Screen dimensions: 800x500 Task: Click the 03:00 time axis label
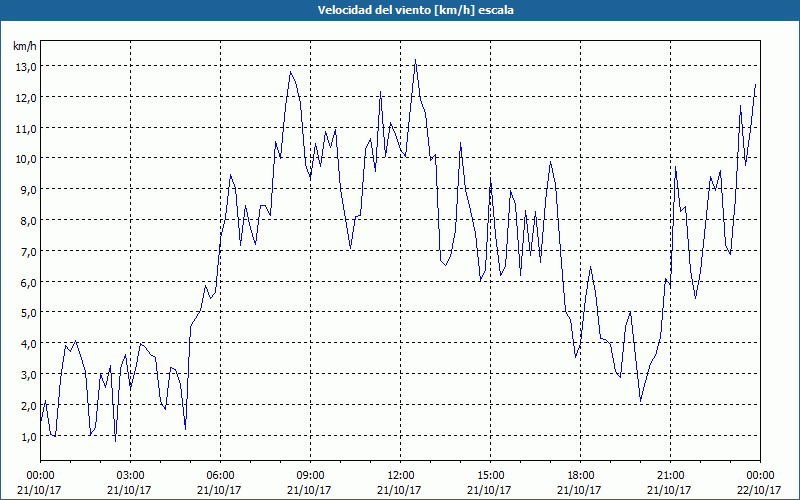coord(130,476)
